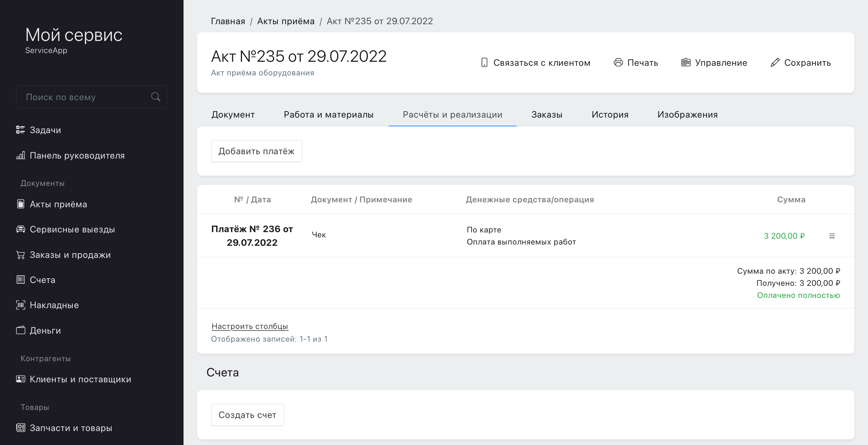Click Связаться с клиентом text
The height and width of the screenshot is (445, 868).
pos(542,63)
